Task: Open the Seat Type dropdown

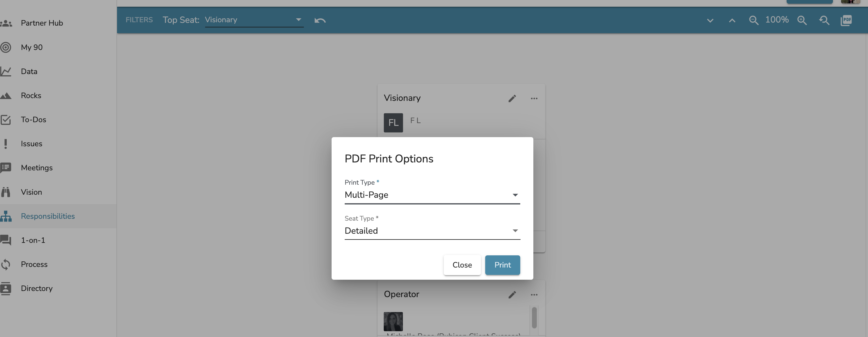Action: pos(432,231)
